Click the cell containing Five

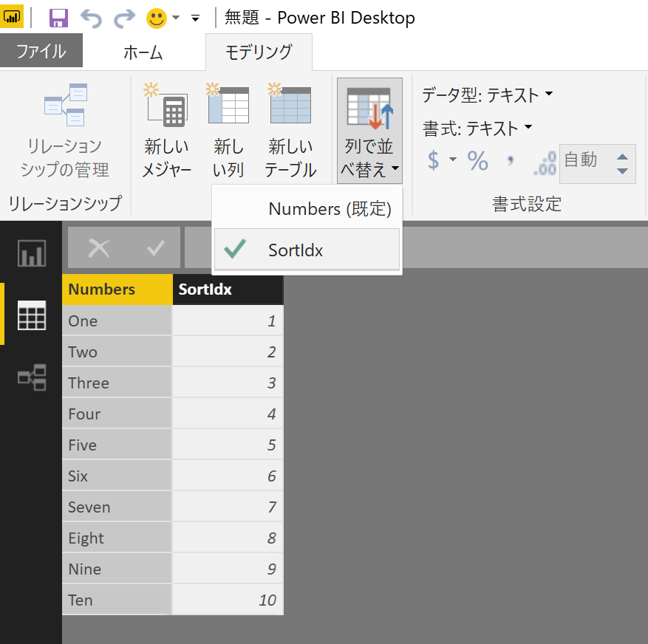(117, 445)
